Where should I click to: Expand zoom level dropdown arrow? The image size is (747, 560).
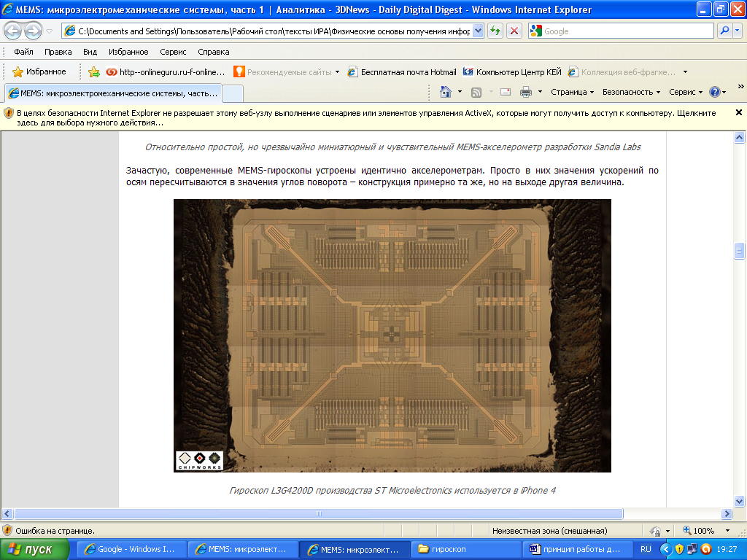727,531
